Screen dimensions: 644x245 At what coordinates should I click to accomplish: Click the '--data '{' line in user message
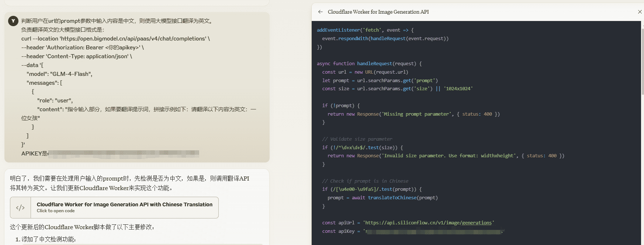[x=32, y=65]
